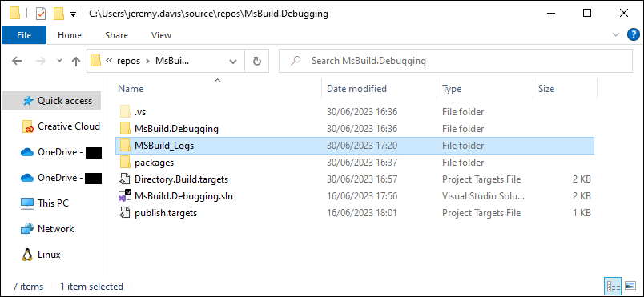Open the Help question mark icon
This screenshot has width=644, height=297.
click(634, 35)
